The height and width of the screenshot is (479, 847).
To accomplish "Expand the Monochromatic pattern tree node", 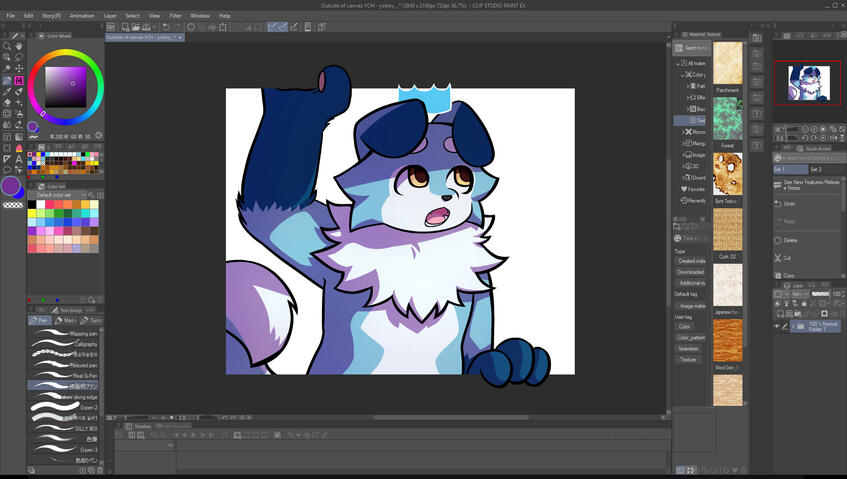I will point(683,132).
